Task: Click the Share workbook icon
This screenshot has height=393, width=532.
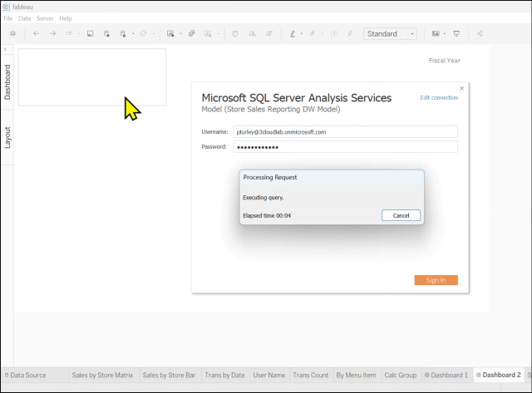Action: (480, 33)
